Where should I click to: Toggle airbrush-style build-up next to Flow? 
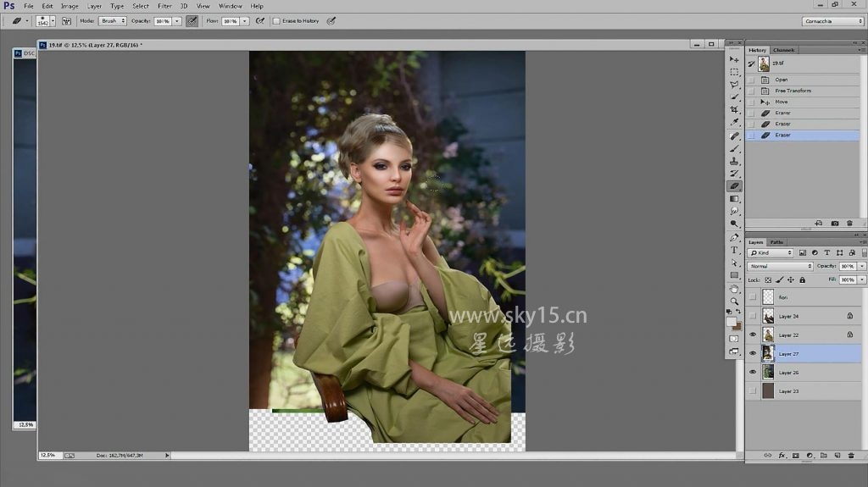point(259,21)
